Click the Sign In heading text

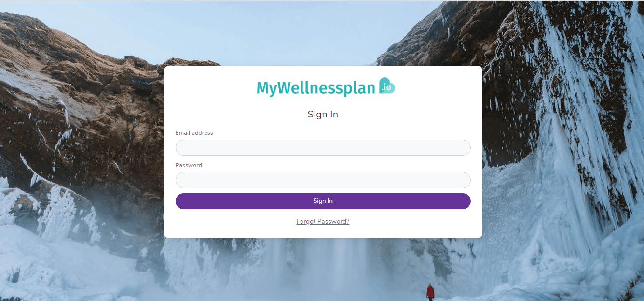[323, 115]
